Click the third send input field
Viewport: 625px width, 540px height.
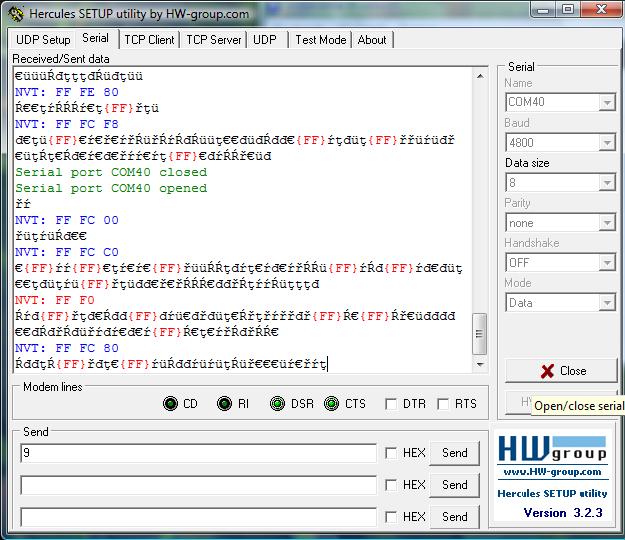pyautogui.click(x=198, y=517)
